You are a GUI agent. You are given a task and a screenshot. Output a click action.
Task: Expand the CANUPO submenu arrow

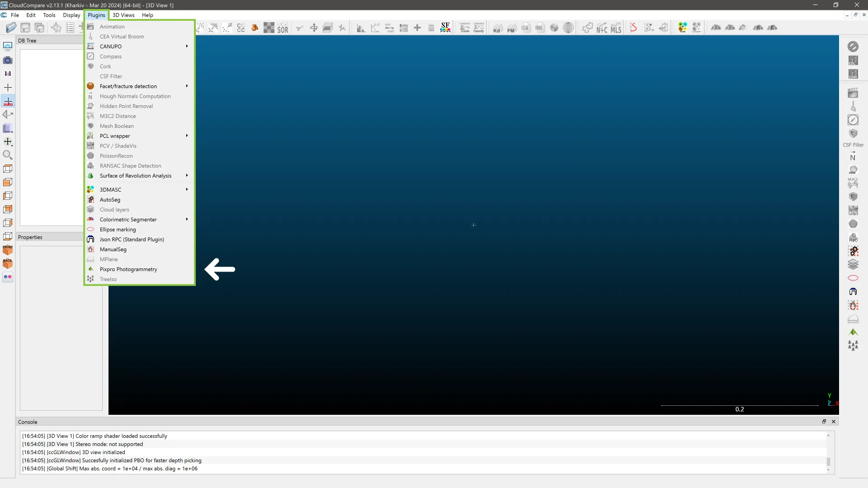187,46
